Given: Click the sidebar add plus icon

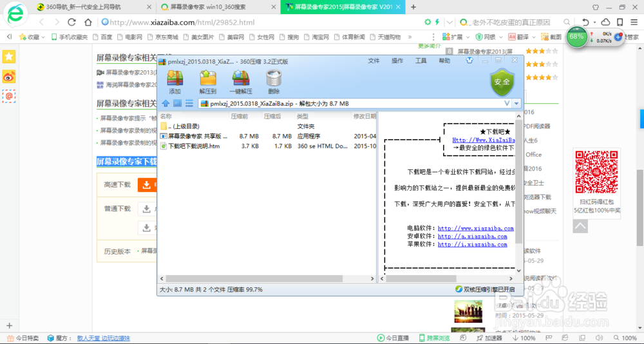Looking at the screenshot, I should coord(10,326).
